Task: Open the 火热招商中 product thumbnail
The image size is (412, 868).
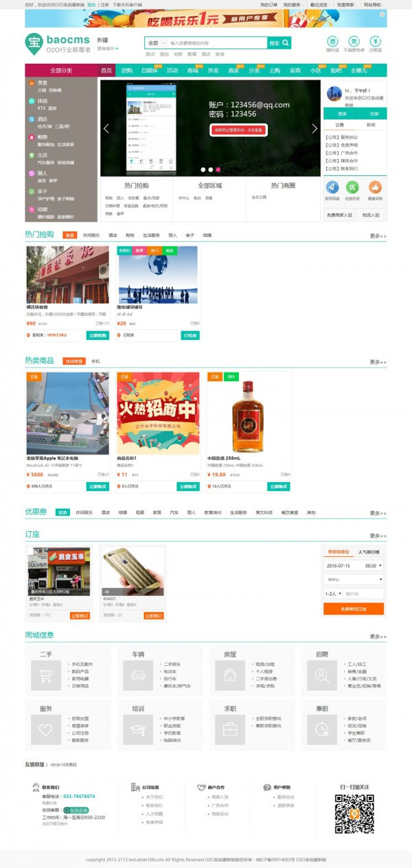Action: click(x=158, y=413)
